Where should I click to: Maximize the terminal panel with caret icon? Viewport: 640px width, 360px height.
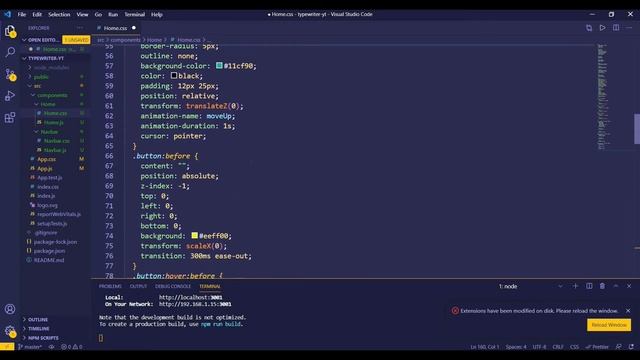(616, 286)
